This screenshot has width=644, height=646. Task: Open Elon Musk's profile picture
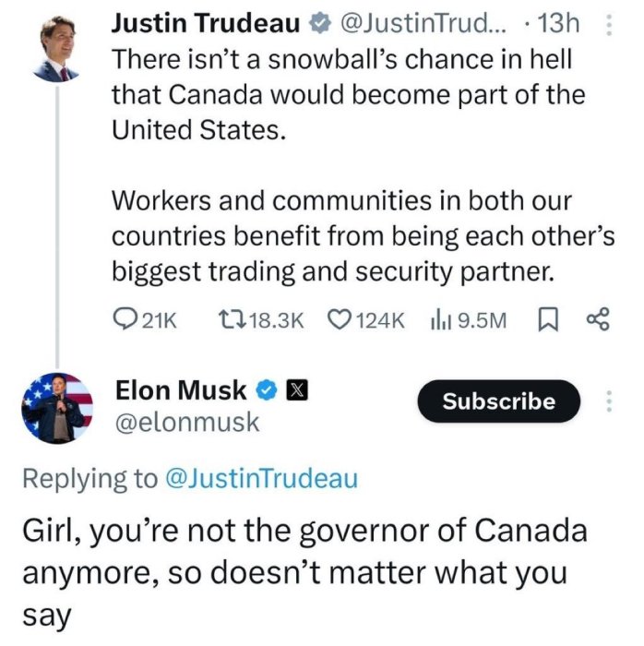tap(57, 406)
